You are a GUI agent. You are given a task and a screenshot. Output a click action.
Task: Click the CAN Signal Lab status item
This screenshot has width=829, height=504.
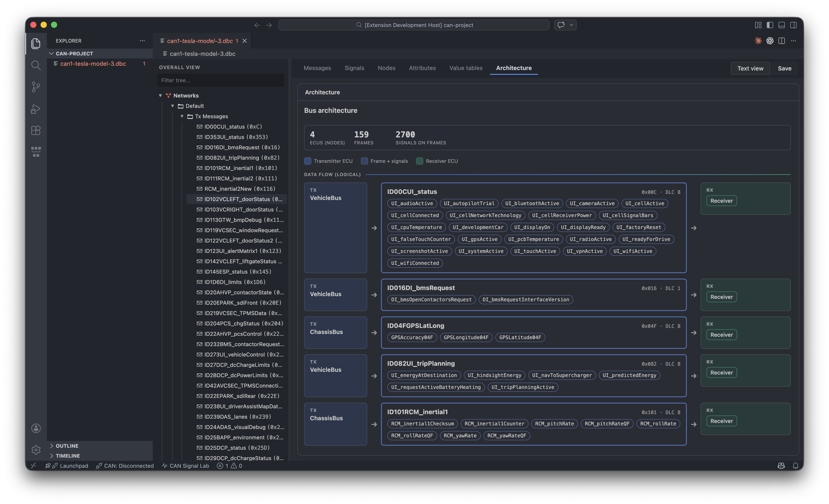click(x=185, y=466)
